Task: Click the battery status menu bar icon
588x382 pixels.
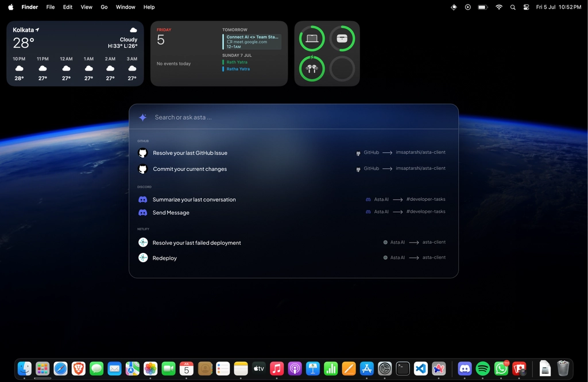Action: pos(482,7)
